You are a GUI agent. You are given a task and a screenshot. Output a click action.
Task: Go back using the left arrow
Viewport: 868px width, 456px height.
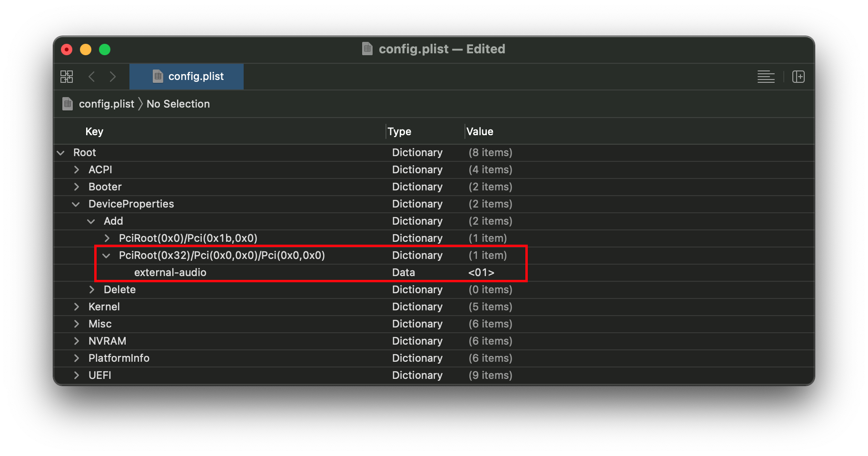point(92,77)
